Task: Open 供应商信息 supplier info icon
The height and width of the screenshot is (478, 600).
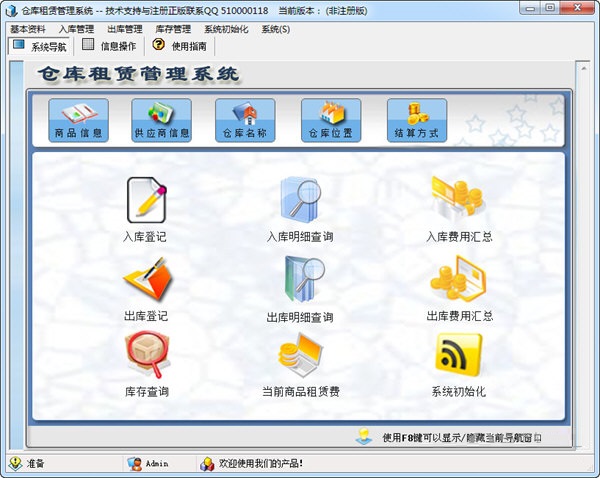Action: coord(161,120)
